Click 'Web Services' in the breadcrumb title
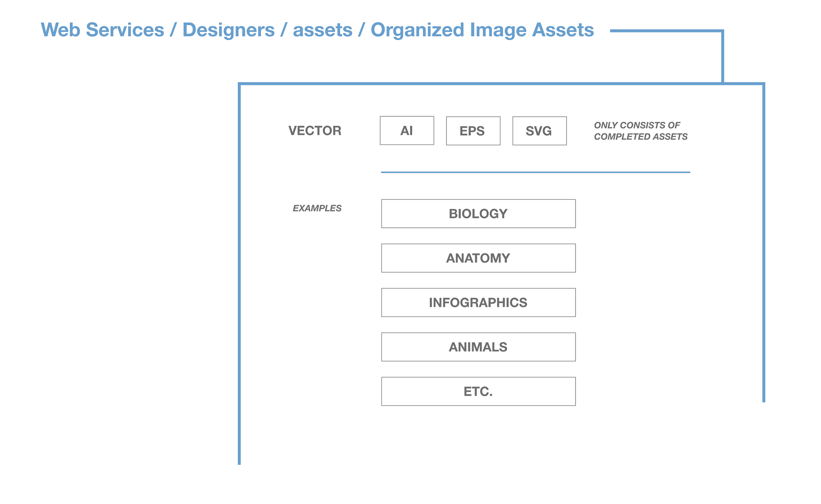The width and height of the screenshot is (821, 504). (x=102, y=30)
